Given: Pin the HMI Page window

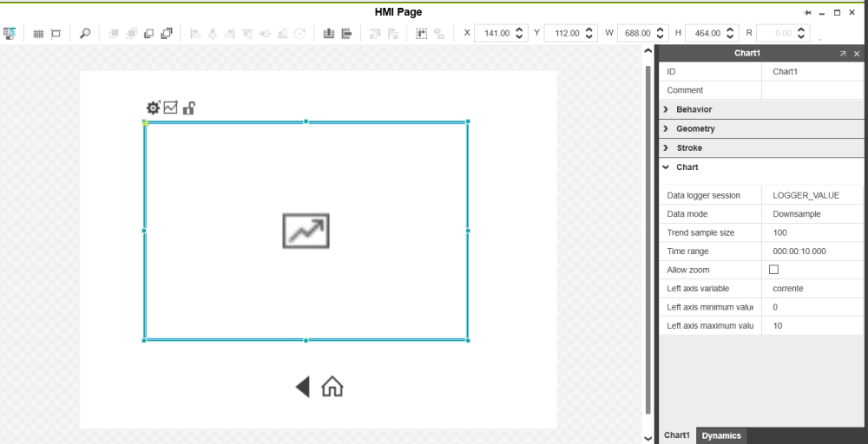Looking at the screenshot, I should 807,13.
